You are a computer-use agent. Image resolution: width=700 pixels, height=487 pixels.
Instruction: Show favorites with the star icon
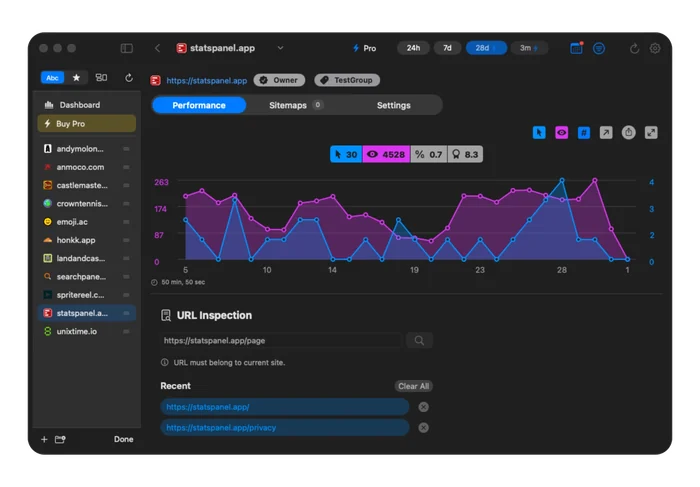click(76, 78)
